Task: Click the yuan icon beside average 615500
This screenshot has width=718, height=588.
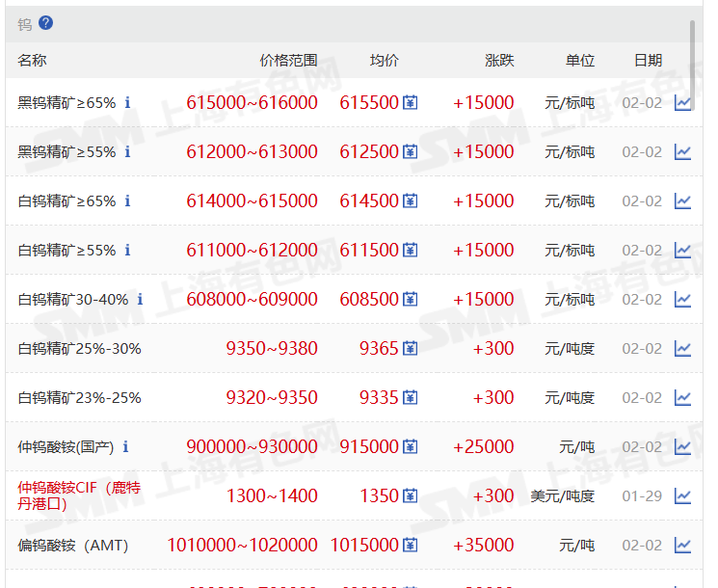Action: pos(411,102)
